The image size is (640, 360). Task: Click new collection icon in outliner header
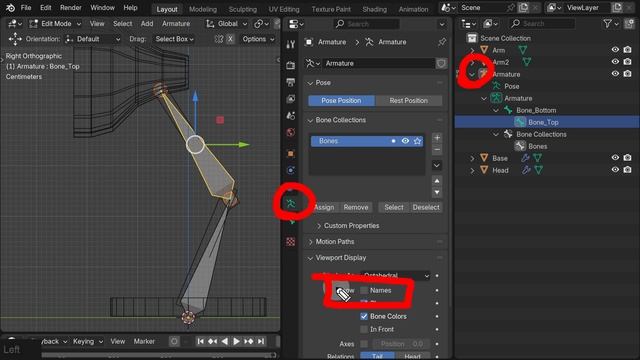coord(629,24)
